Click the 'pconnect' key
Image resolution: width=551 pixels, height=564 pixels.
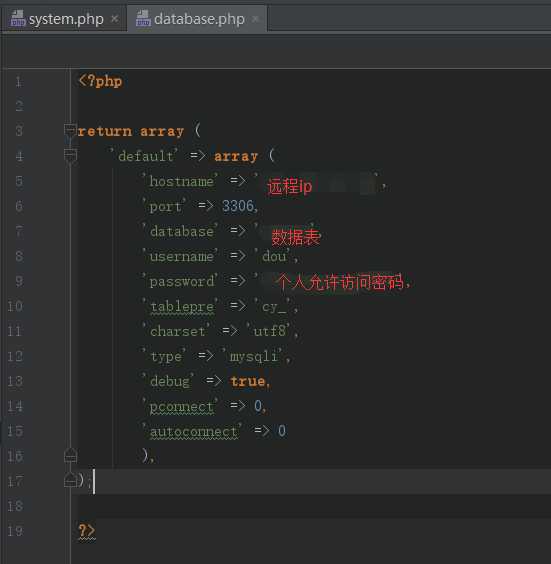[180, 406]
